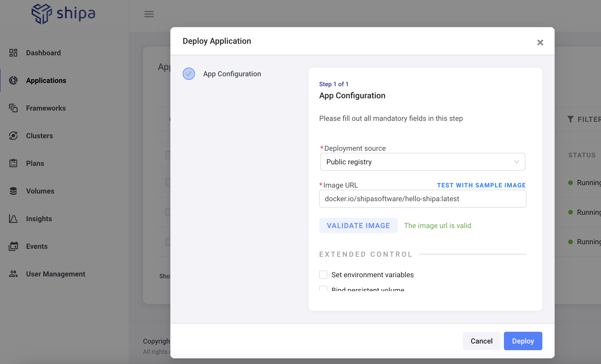Click into the Image URL text field
Image resolution: width=601 pixels, height=364 pixels.
click(423, 199)
